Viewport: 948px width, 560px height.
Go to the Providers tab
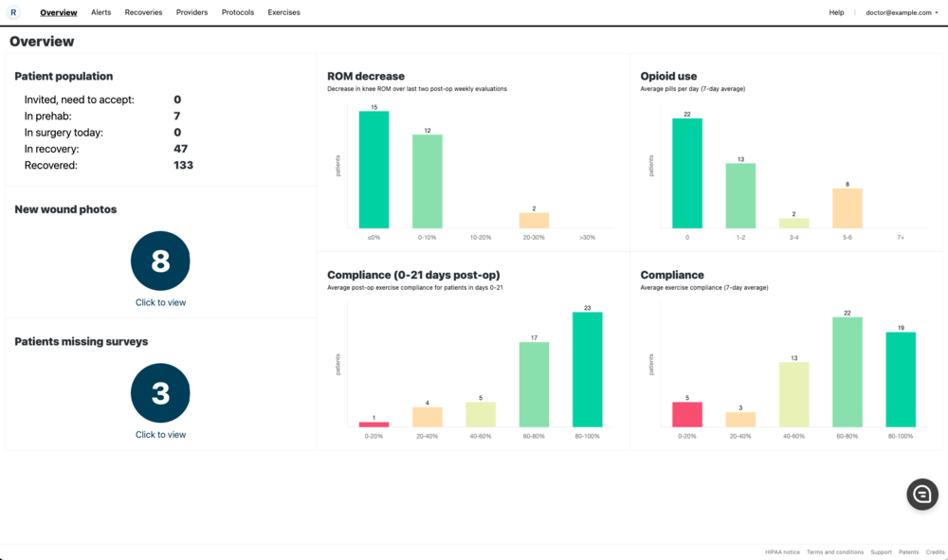(191, 12)
